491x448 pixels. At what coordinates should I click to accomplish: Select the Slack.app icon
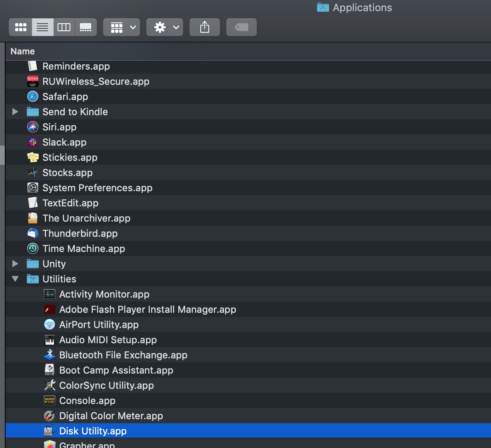click(32, 142)
